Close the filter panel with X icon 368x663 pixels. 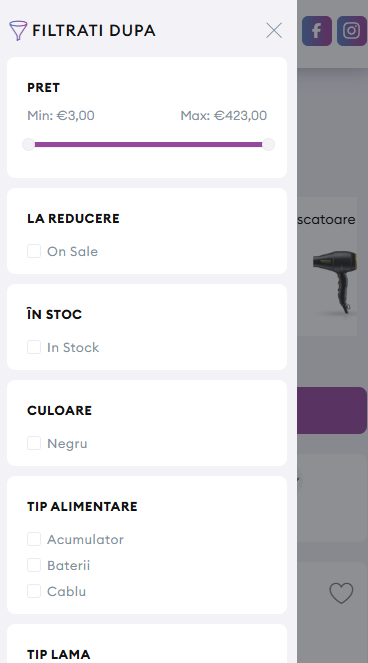coord(274,30)
